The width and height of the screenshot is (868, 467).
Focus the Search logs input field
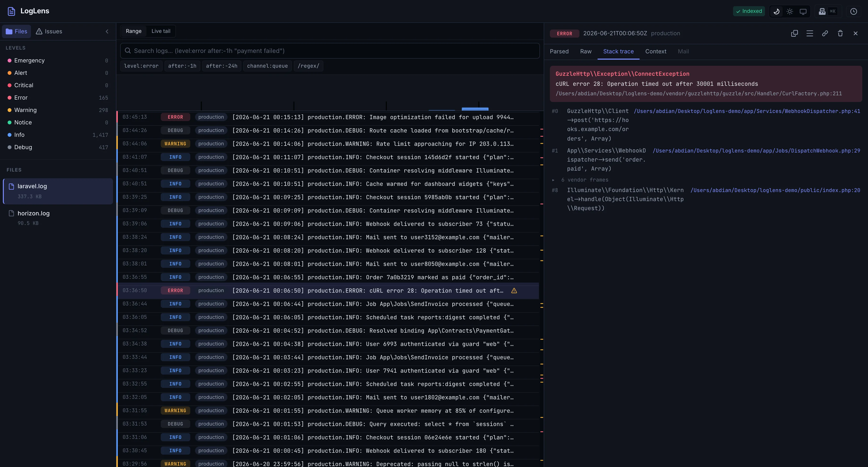(x=330, y=51)
